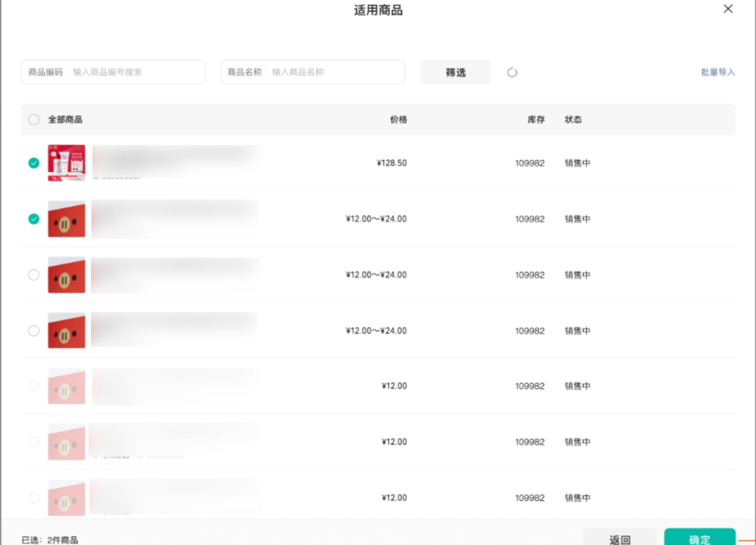Click the third row's red pig thumbnail

coord(67,275)
